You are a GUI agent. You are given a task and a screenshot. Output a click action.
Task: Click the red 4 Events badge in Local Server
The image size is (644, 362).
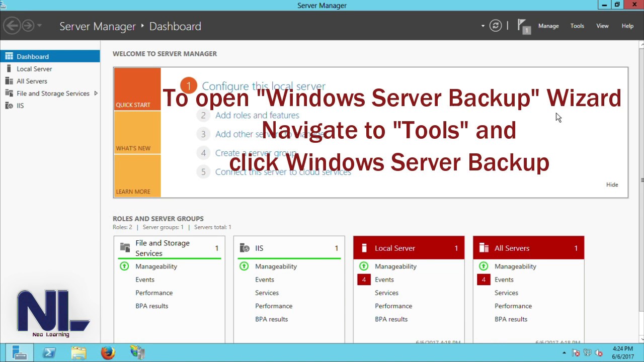coord(364,280)
